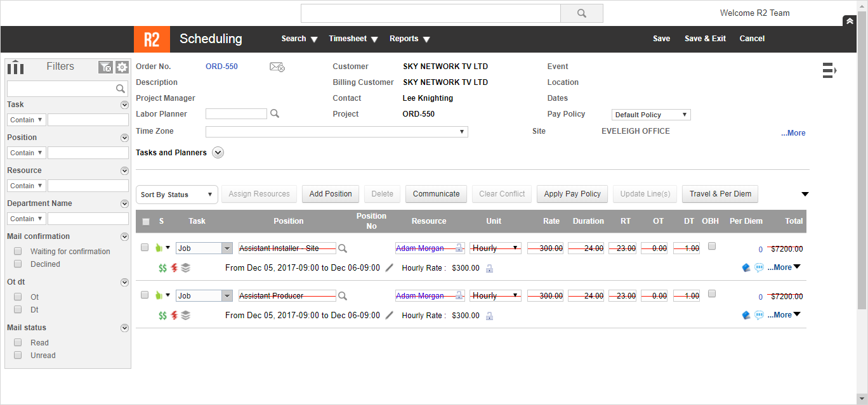This screenshot has width=868, height=405.
Task: Click the search icon next to Assistant Producer position
Action: [x=343, y=296]
